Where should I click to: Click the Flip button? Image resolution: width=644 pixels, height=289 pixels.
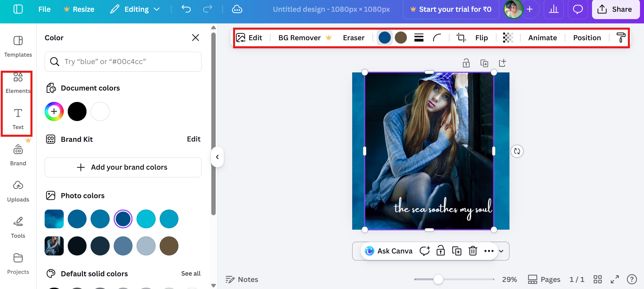click(x=481, y=38)
